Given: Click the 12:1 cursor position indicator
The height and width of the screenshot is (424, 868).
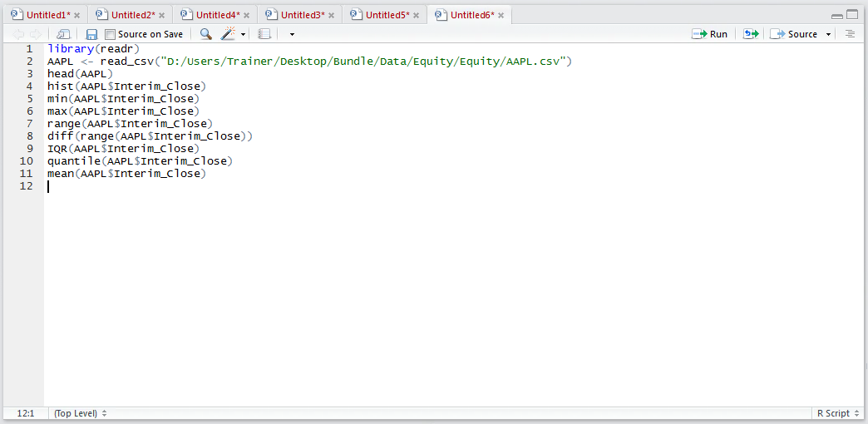Looking at the screenshot, I should (x=26, y=413).
